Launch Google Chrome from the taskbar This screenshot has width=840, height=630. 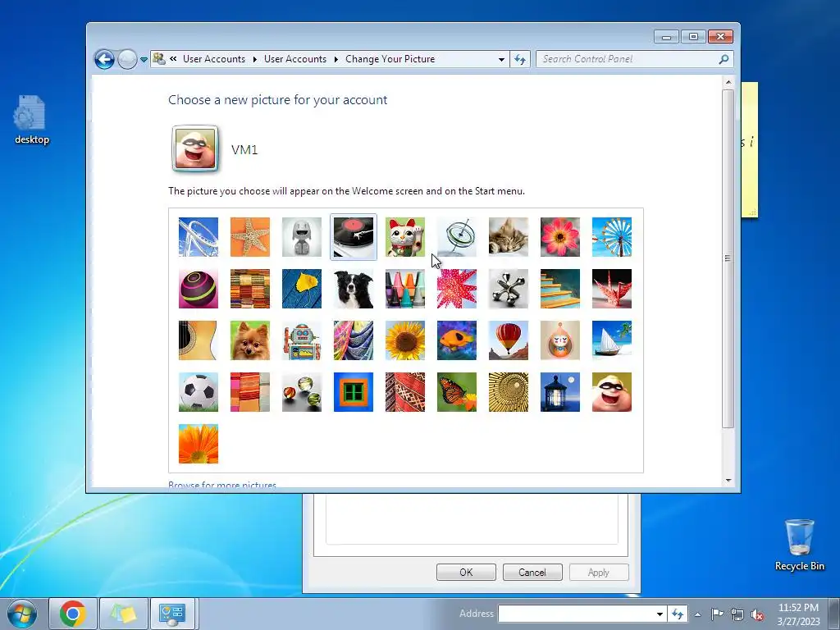[x=73, y=614]
